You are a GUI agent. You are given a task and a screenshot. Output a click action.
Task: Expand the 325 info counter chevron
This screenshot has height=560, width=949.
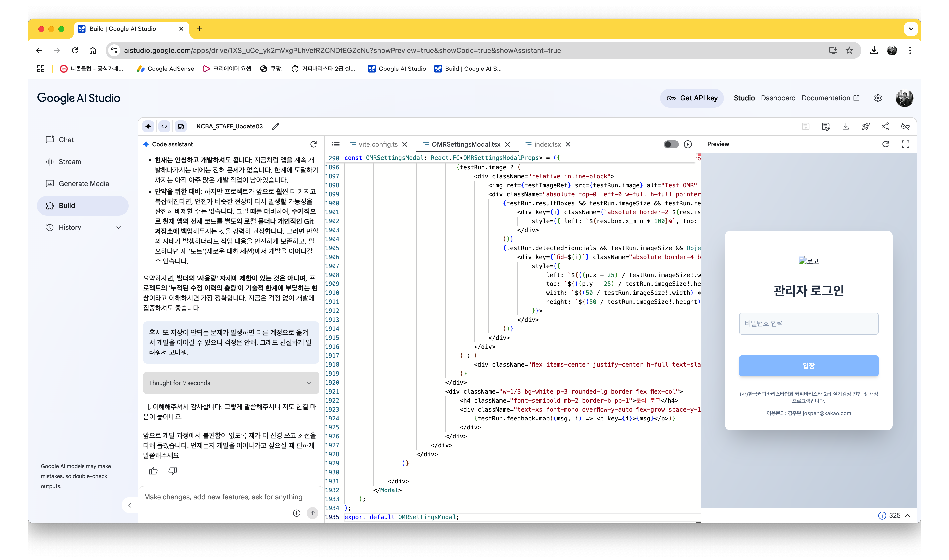pos(908,515)
